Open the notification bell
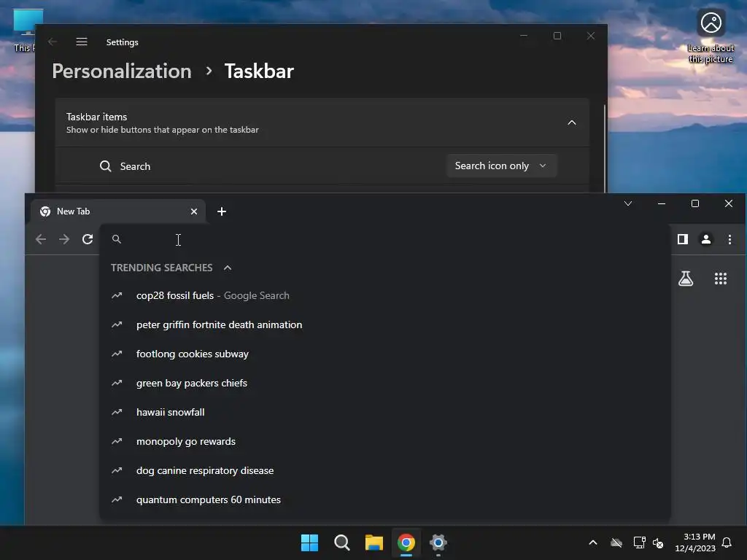747x560 pixels. [727, 542]
